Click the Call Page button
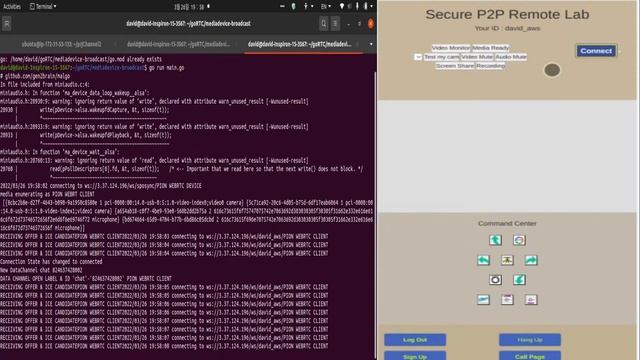The image size is (640, 360). [530, 356]
